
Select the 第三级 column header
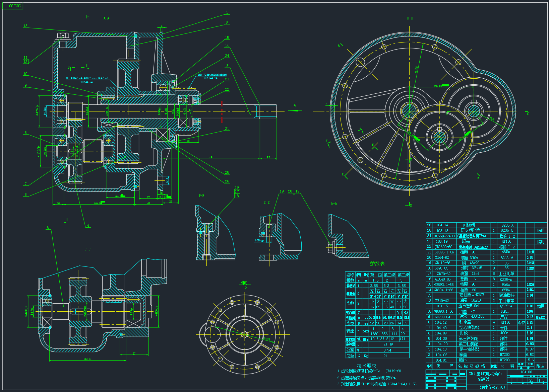[403, 275]
